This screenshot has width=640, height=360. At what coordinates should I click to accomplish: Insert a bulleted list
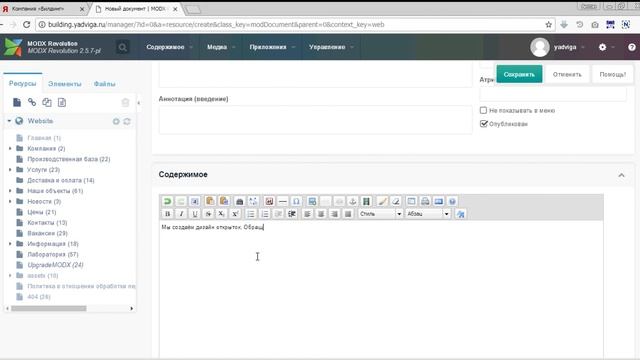[x=251, y=214]
